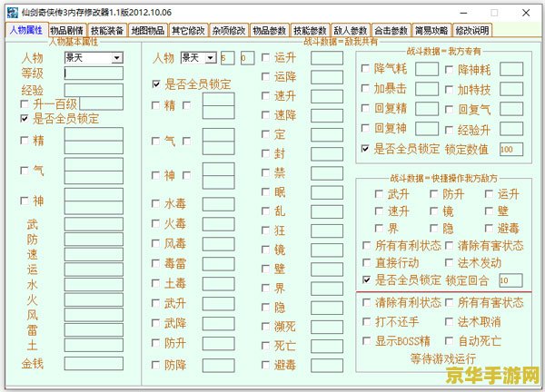Enable the 所有有利状态 checkbox

(x=366, y=246)
